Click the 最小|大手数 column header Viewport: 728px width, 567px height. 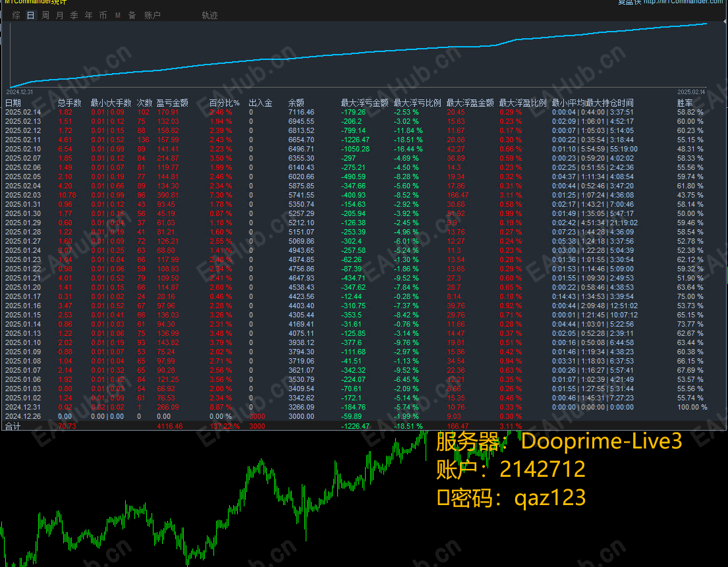click(111, 103)
